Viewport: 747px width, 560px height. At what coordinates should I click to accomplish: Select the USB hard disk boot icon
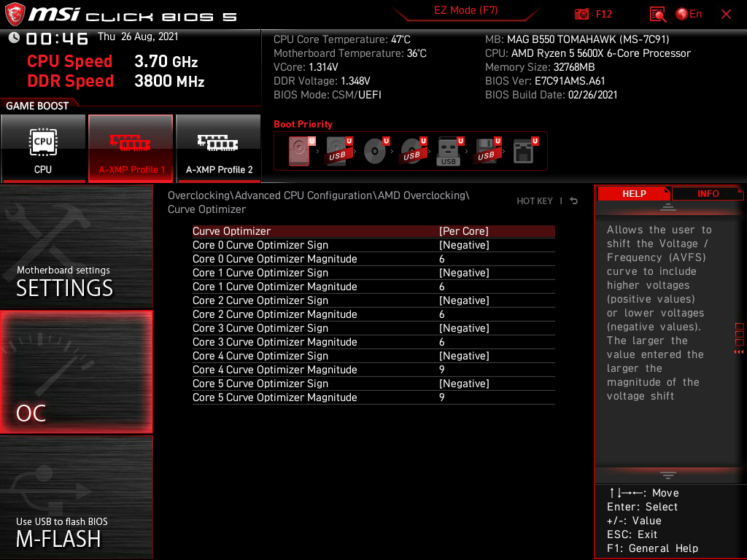coord(338,151)
